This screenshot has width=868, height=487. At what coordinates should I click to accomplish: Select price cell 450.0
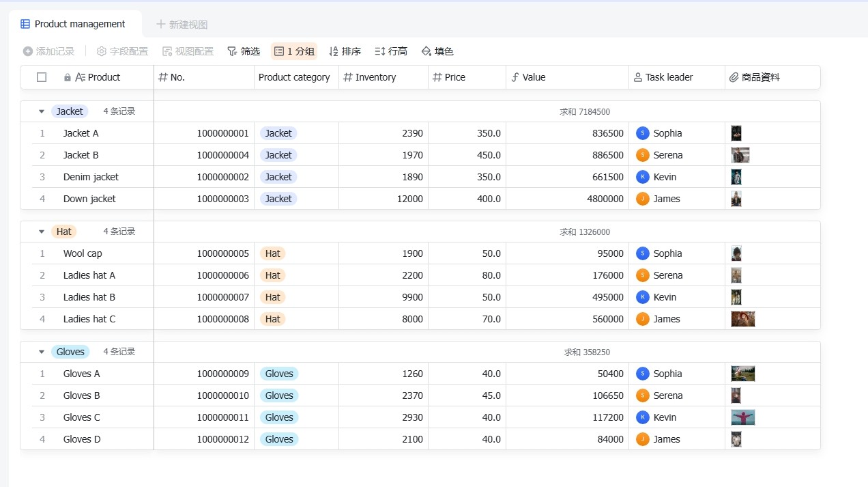(x=467, y=155)
